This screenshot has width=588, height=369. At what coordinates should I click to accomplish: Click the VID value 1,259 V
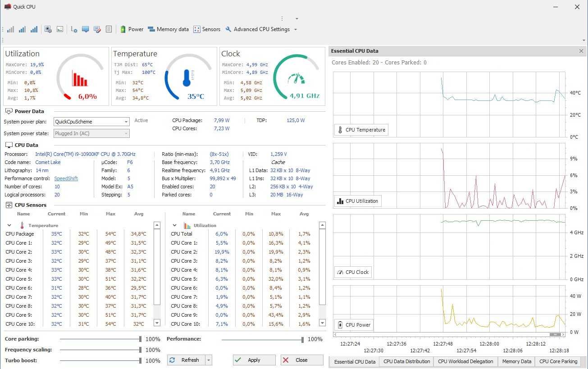279,154
